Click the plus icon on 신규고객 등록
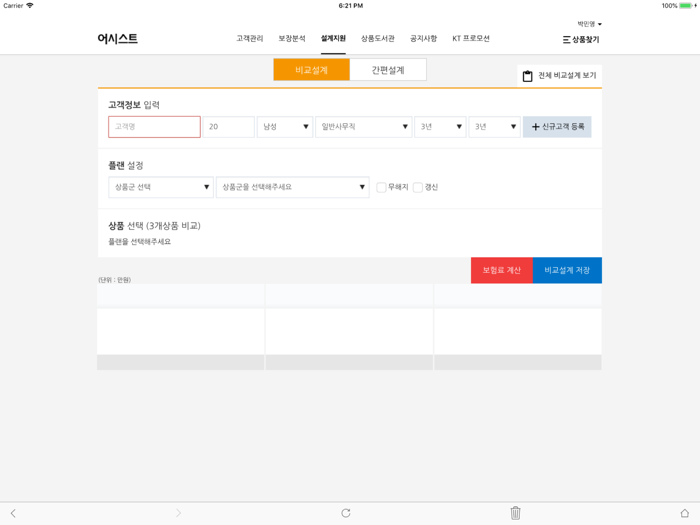The height and width of the screenshot is (525, 700). click(x=535, y=127)
